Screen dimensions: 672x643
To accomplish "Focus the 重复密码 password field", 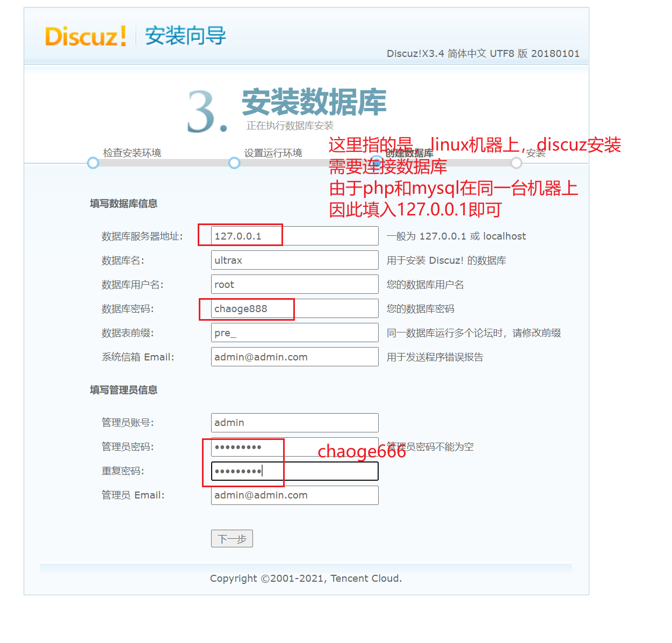I will point(294,471).
